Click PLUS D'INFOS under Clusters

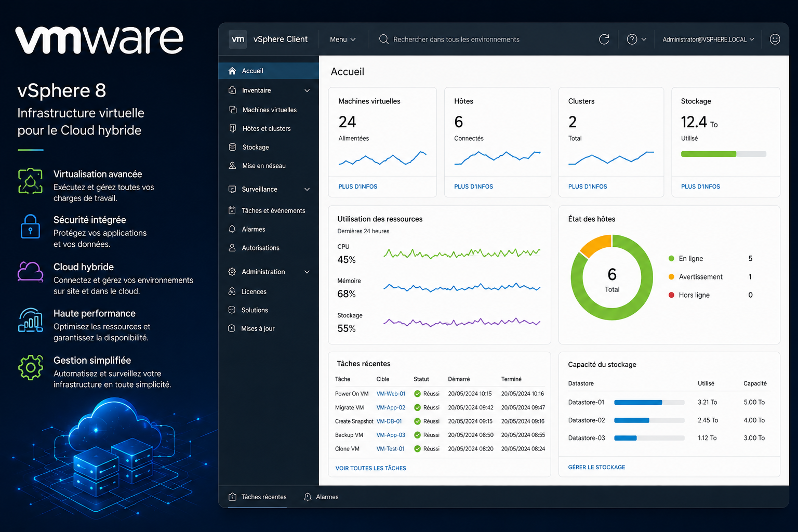588,187
